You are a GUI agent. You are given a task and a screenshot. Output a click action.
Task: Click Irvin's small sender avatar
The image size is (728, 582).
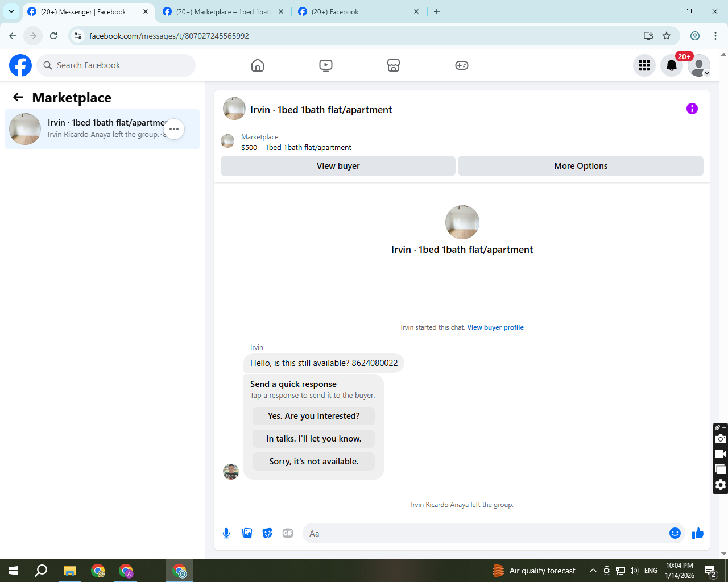tap(231, 472)
